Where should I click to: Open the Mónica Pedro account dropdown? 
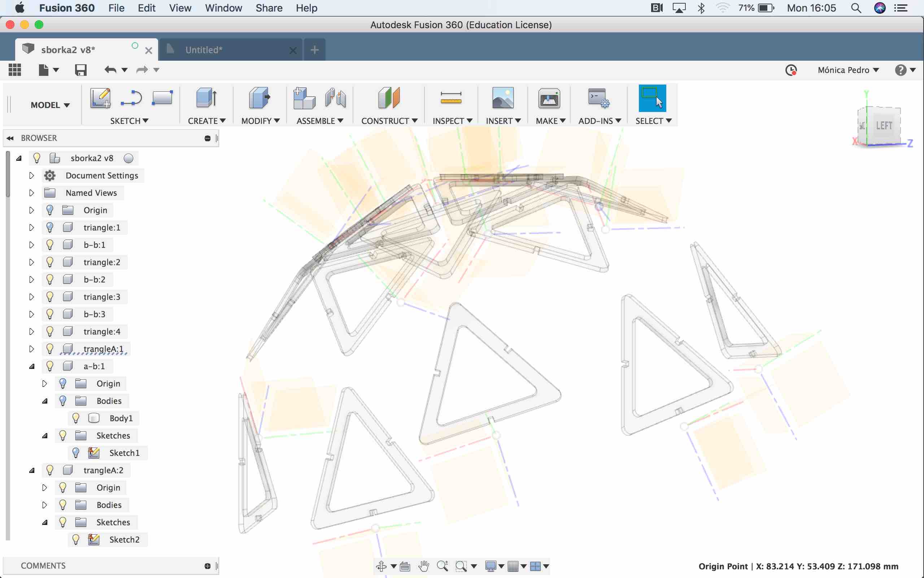[x=848, y=70]
